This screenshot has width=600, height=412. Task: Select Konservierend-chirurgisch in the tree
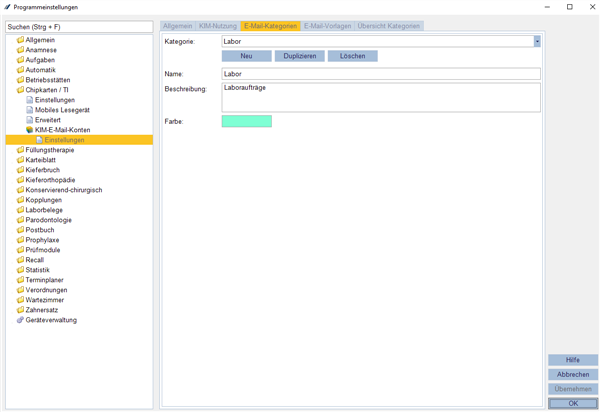[64, 190]
